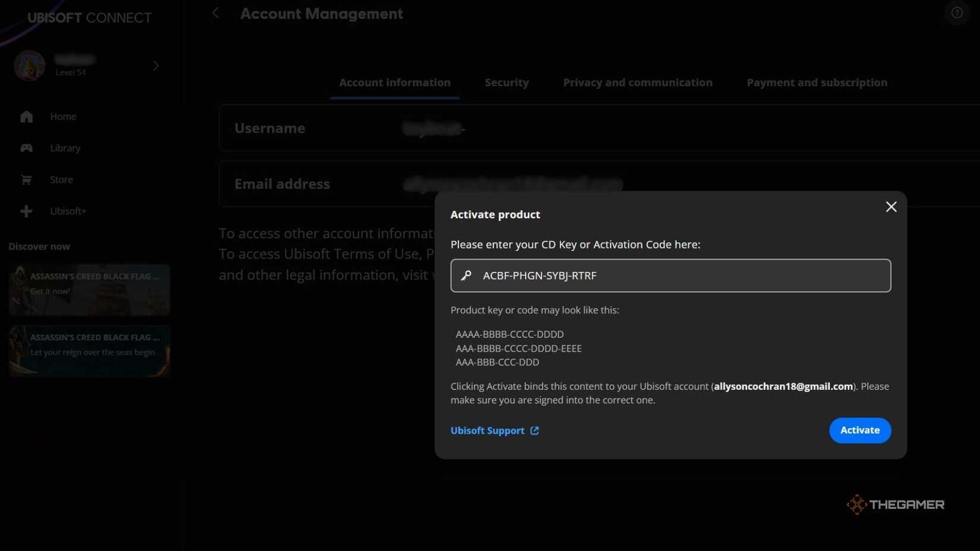Click the bold account email in dialog
The image size is (980, 551).
(783, 387)
